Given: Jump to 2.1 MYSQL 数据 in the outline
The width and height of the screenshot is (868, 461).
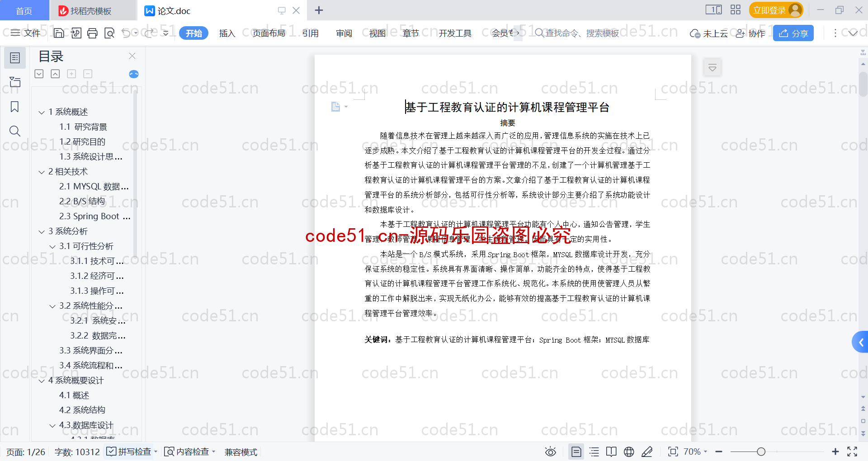Looking at the screenshot, I should [x=94, y=187].
